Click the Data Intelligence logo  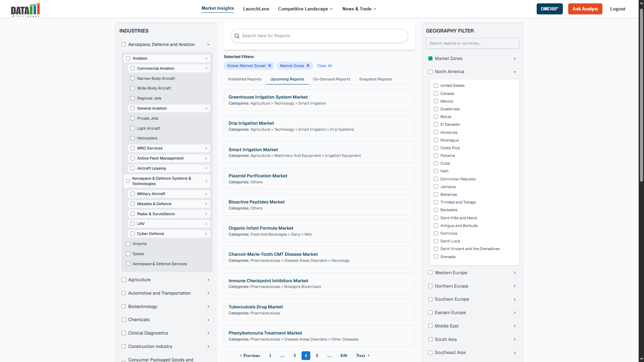tap(25, 9)
